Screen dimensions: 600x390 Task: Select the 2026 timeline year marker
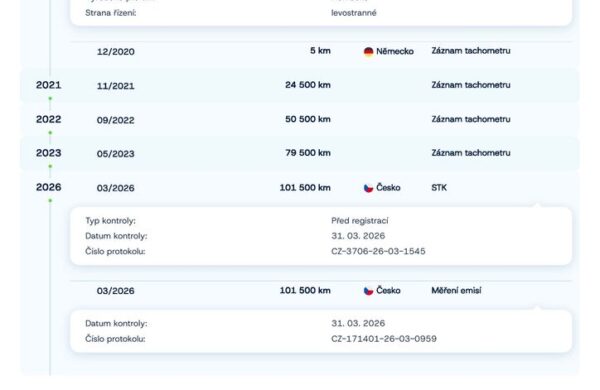[49, 187]
